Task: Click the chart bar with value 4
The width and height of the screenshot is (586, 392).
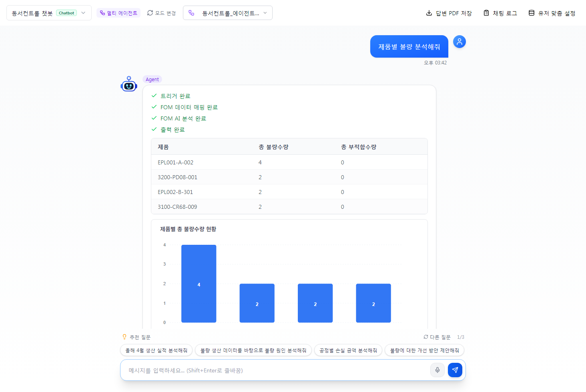Action: pyautogui.click(x=199, y=284)
